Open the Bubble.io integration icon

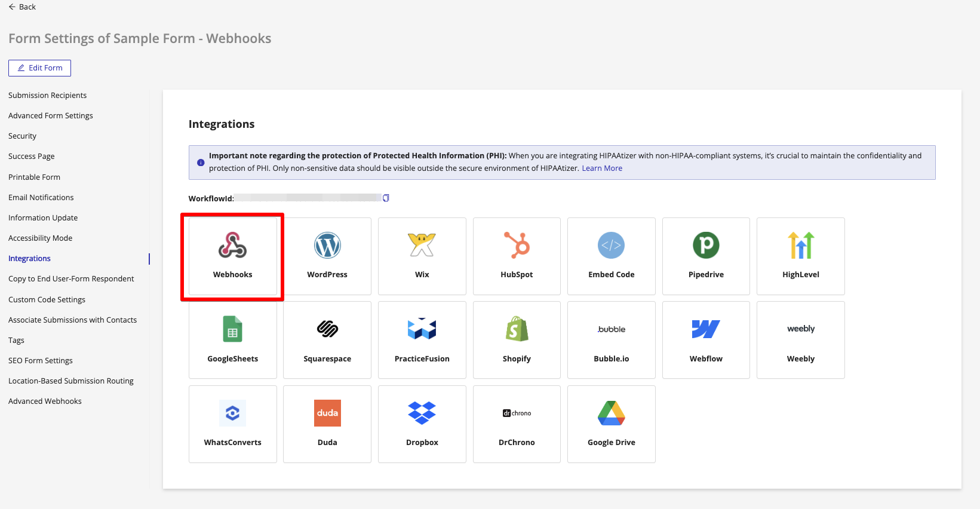pyautogui.click(x=612, y=329)
